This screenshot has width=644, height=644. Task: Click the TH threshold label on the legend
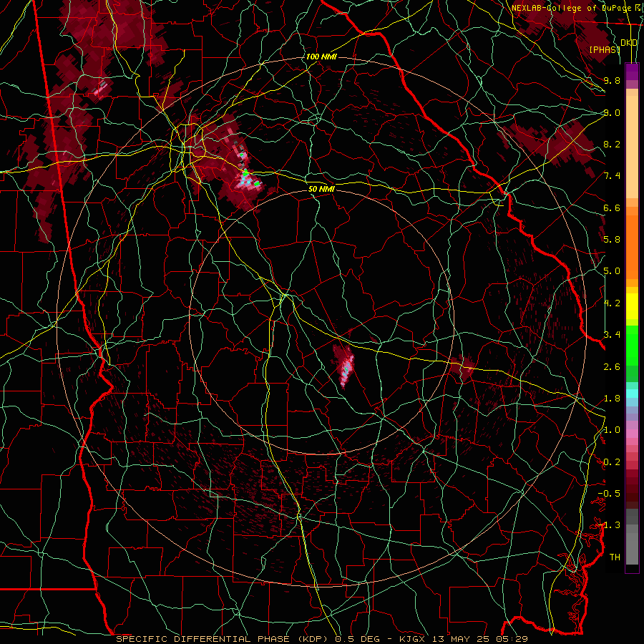pyautogui.click(x=615, y=557)
